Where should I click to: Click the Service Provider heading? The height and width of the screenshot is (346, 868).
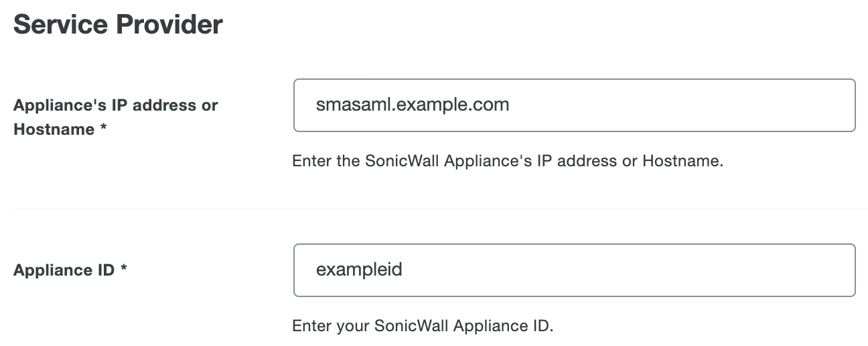click(x=118, y=25)
